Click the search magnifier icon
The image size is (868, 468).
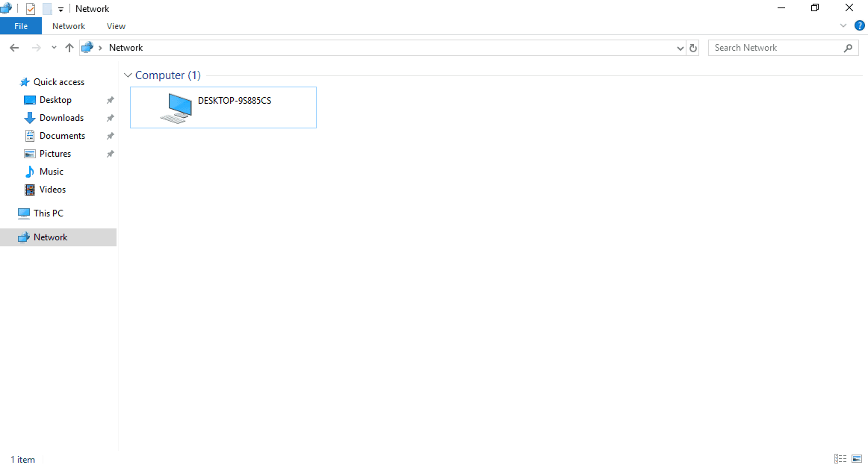pos(848,48)
